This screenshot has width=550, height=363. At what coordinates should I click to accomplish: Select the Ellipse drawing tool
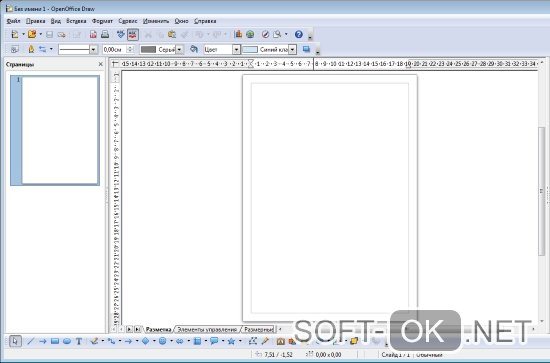coord(67,341)
